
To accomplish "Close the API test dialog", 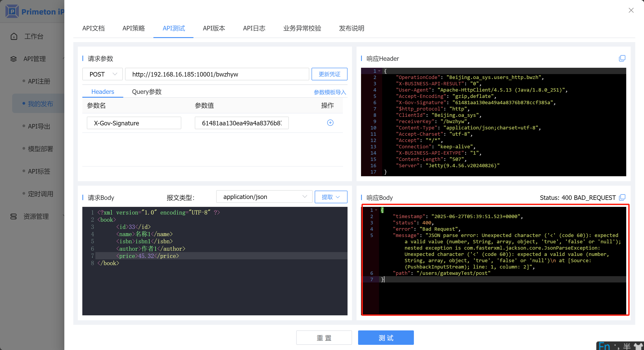I will pos(631,10).
